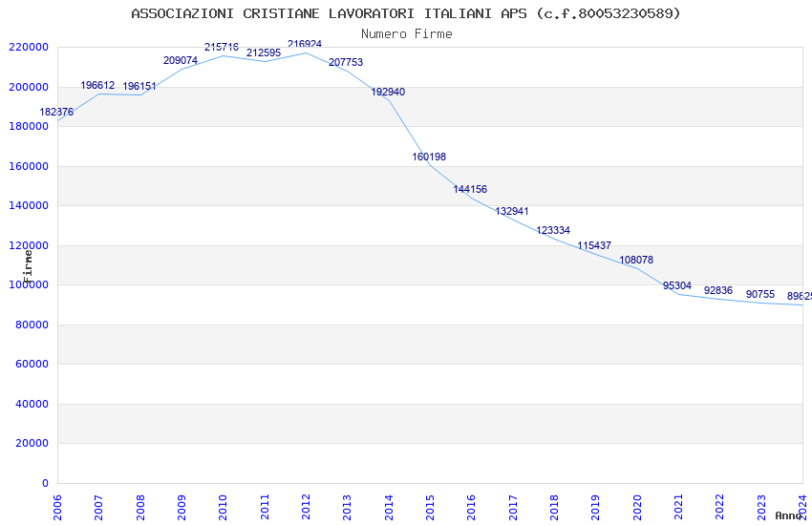Click the x-axis year 2019
This screenshot has height=525, width=812.
(x=596, y=508)
